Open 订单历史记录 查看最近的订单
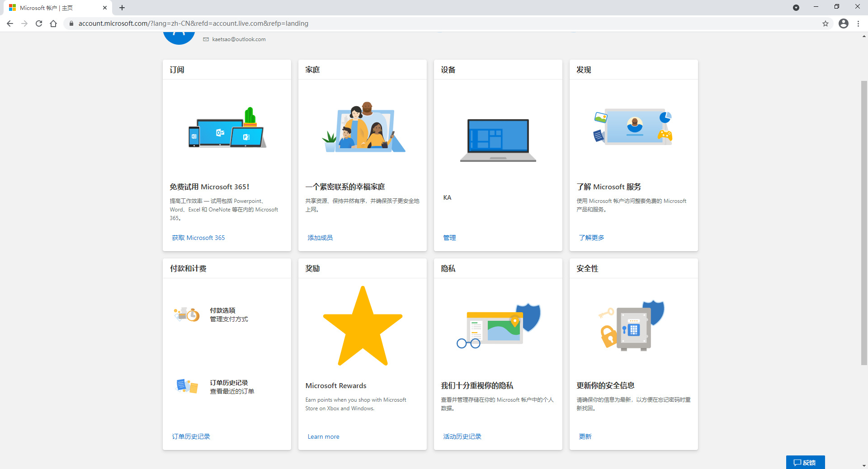 tap(232, 387)
